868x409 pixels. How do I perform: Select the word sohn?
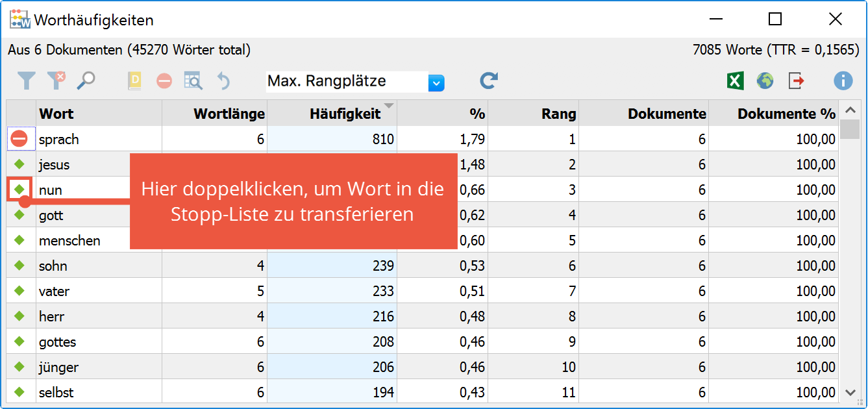pyautogui.click(x=53, y=266)
